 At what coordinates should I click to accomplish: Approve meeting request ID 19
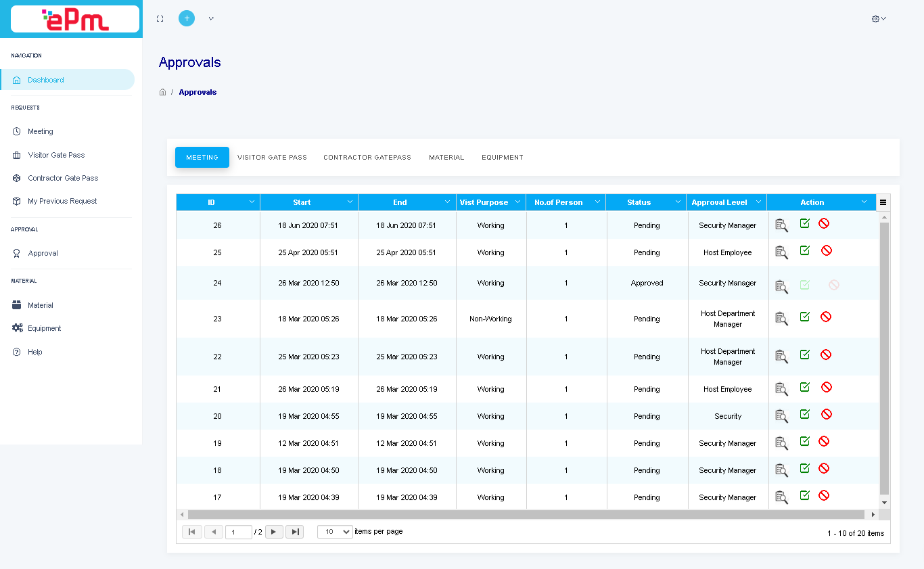pyautogui.click(x=805, y=441)
